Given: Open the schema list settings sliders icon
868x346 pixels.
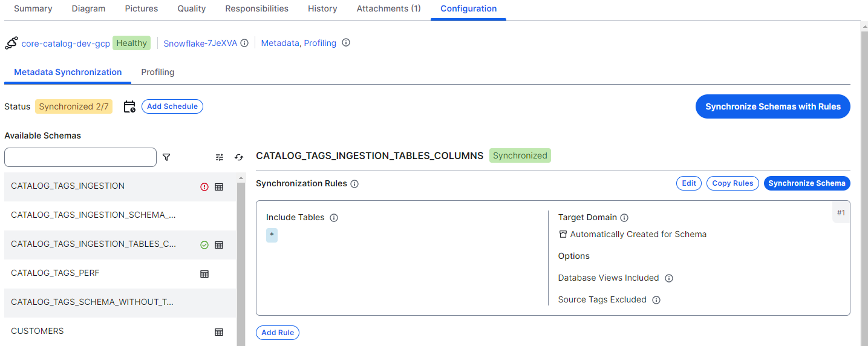Looking at the screenshot, I should pyautogui.click(x=220, y=157).
